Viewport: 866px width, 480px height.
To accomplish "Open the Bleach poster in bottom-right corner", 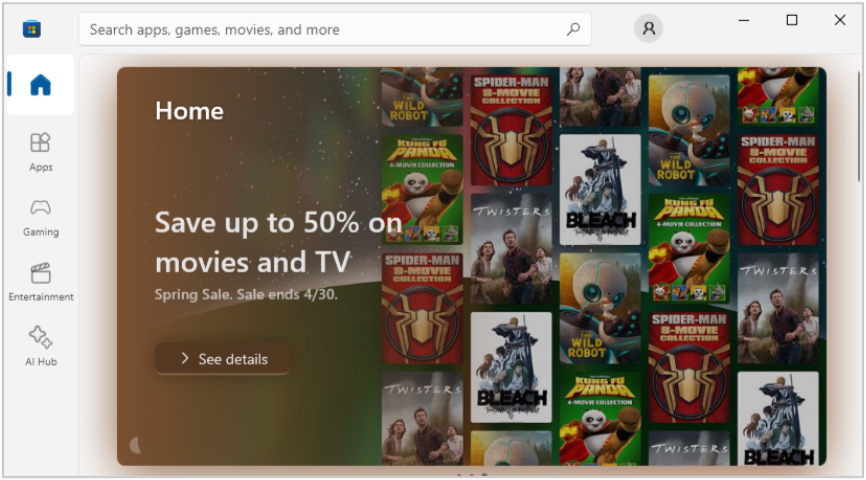I will coord(778,418).
